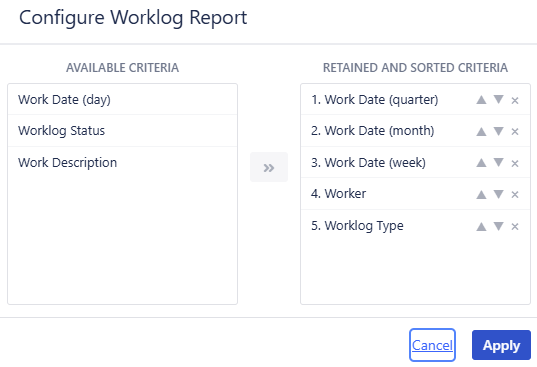Move Worklog Type up

481,226
